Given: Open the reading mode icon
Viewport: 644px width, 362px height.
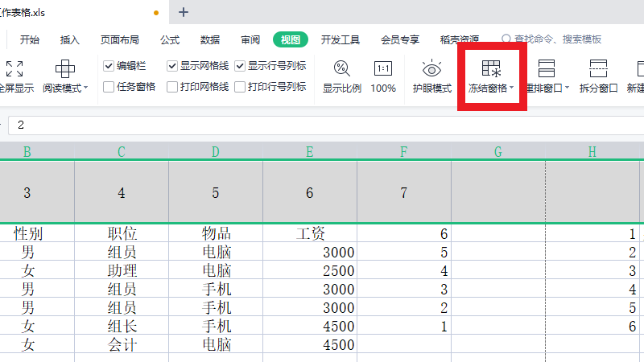Looking at the screenshot, I should pos(64,68).
